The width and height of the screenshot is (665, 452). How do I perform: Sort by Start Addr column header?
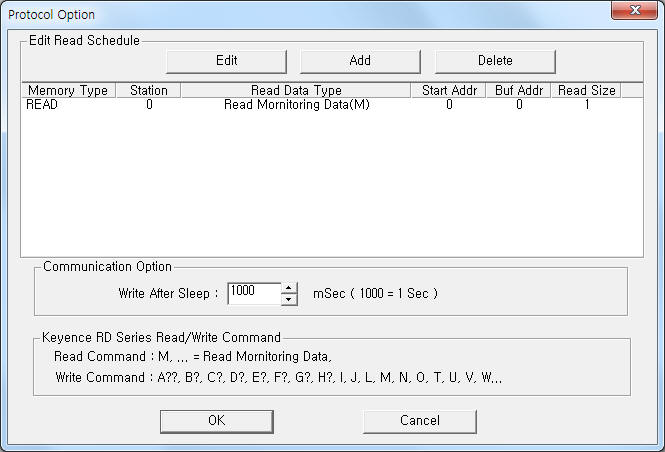pyautogui.click(x=449, y=90)
